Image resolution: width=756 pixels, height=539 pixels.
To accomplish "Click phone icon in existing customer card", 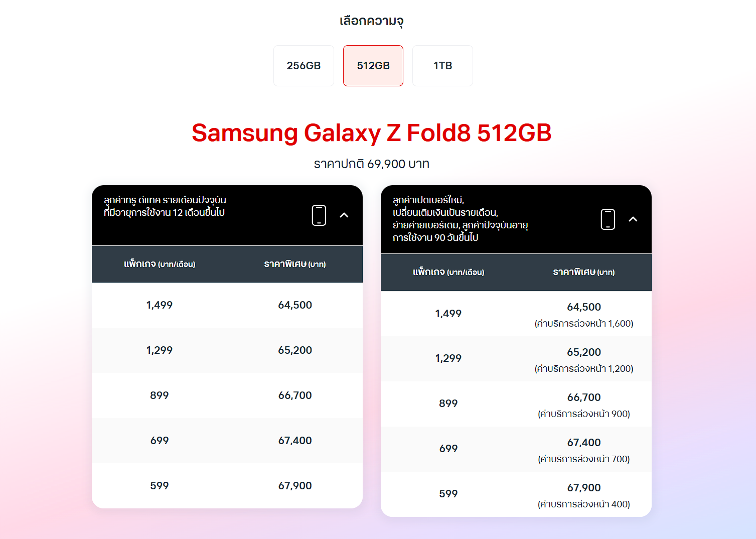I will pos(319,215).
